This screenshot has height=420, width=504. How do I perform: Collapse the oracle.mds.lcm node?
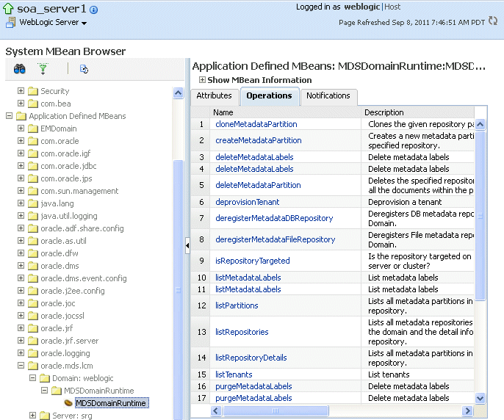[21, 366]
